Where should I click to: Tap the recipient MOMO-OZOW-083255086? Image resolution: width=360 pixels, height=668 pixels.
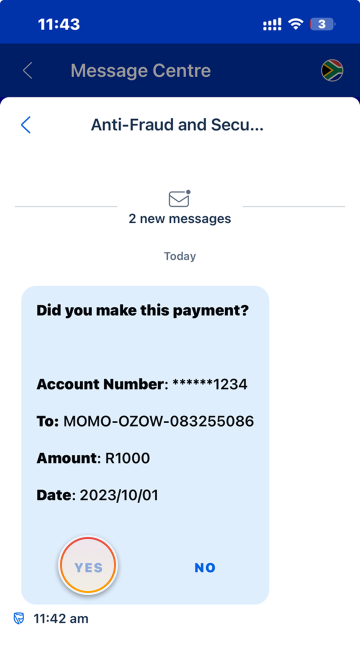158,421
